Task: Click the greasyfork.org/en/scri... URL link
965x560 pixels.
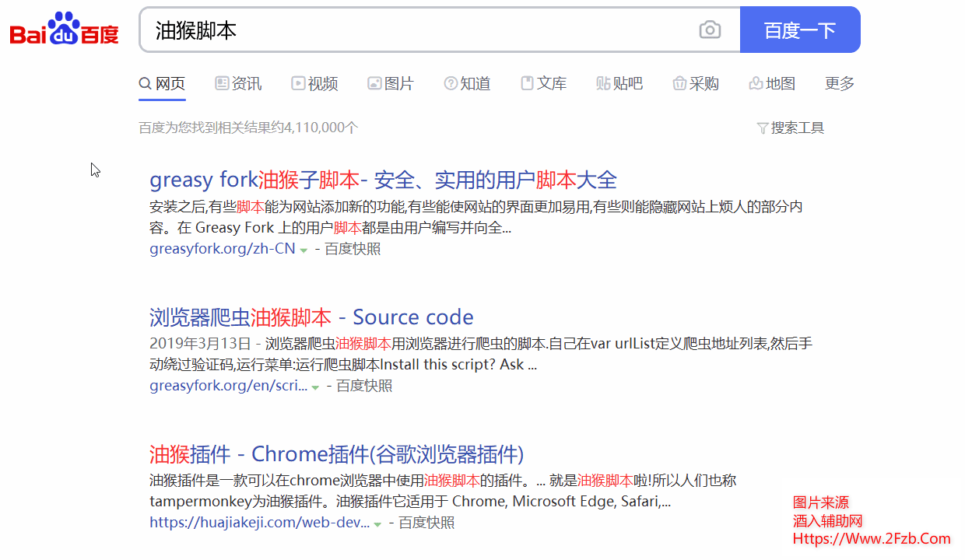Action: pos(229,386)
